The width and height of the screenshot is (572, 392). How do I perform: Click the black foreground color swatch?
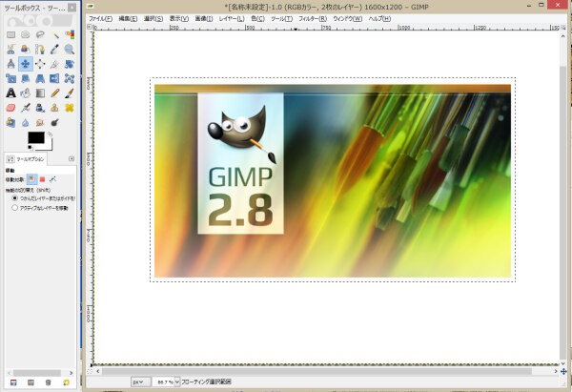point(36,137)
